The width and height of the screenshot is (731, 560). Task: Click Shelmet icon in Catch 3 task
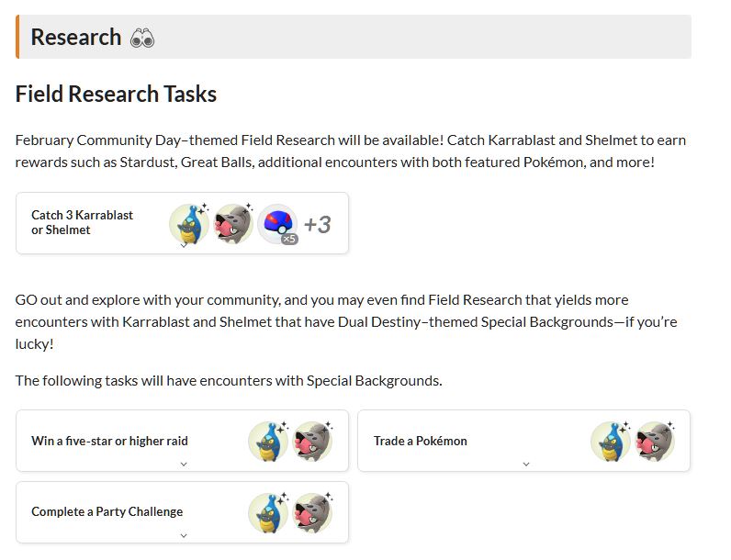[x=233, y=224]
